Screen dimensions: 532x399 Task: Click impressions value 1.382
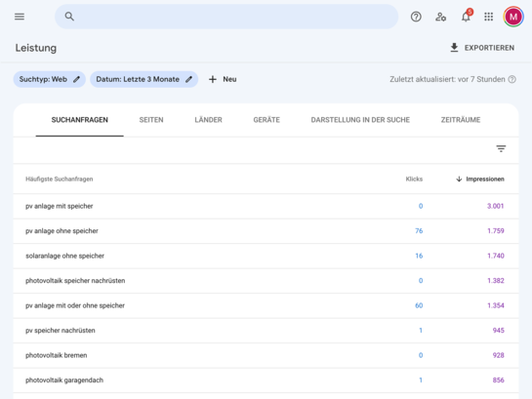496,281
